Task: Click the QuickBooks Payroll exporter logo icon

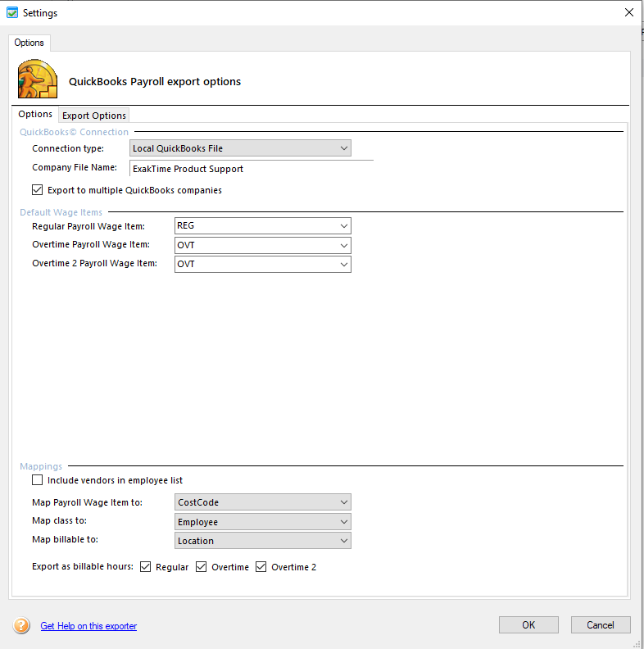Action: [38, 79]
